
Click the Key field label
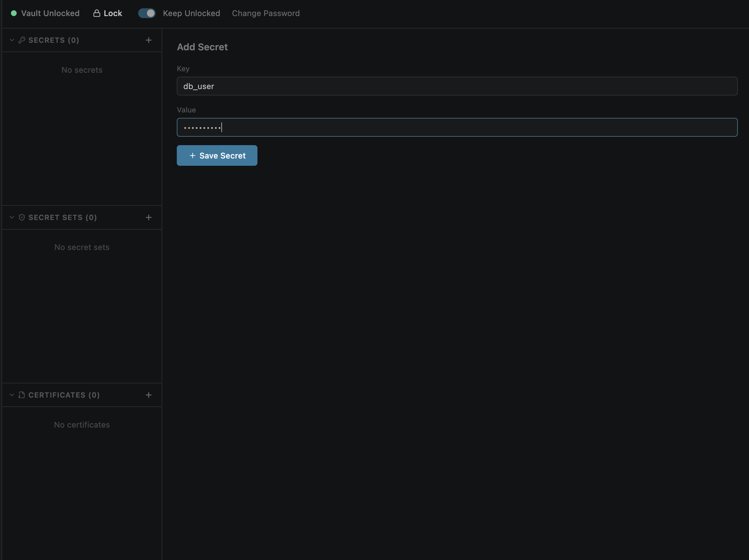pyautogui.click(x=183, y=69)
